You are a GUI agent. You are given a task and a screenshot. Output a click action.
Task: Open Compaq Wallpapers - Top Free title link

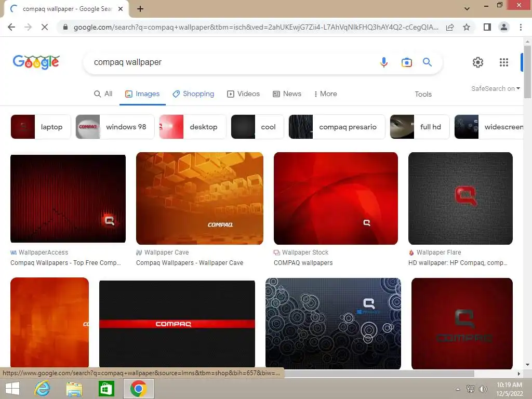click(x=65, y=263)
